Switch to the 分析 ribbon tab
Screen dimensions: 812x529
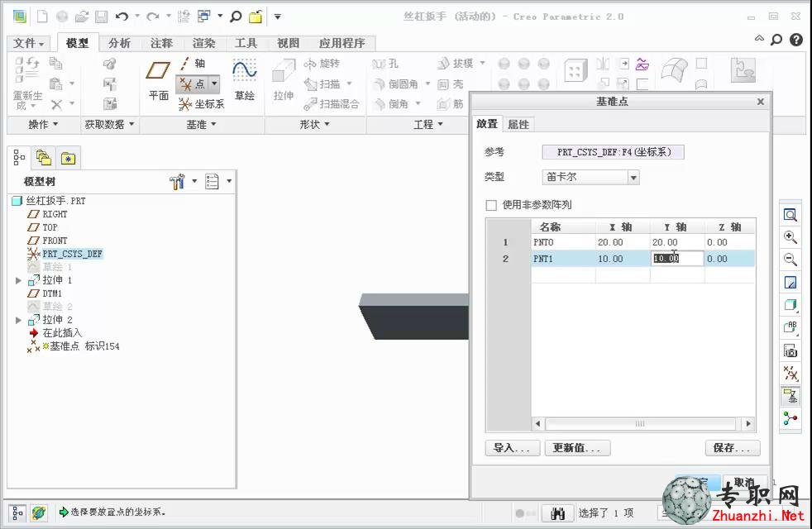(120, 43)
